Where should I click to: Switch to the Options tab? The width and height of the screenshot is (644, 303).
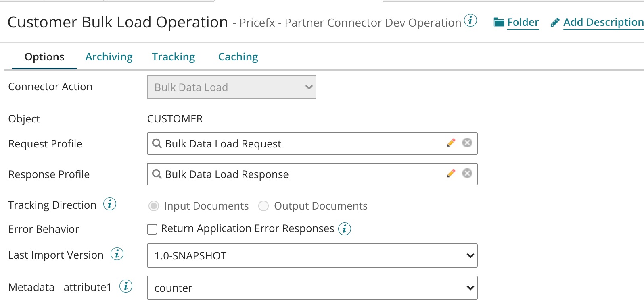tap(44, 57)
